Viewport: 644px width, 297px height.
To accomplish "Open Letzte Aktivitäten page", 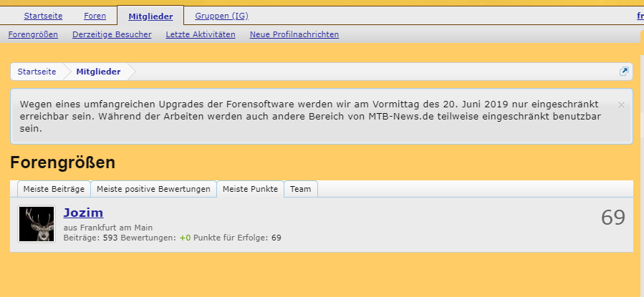I will pos(201,34).
